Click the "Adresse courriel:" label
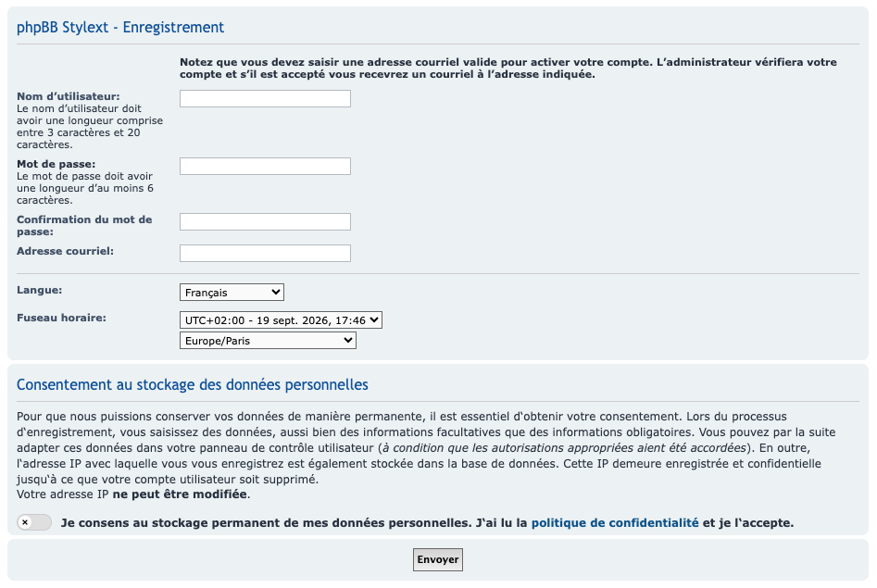 tap(66, 251)
